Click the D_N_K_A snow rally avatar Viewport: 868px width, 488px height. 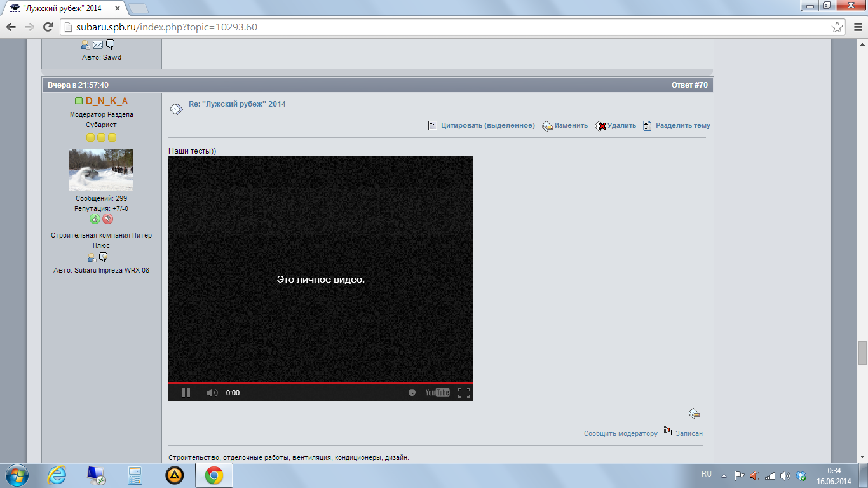pyautogui.click(x=101, y=170)
